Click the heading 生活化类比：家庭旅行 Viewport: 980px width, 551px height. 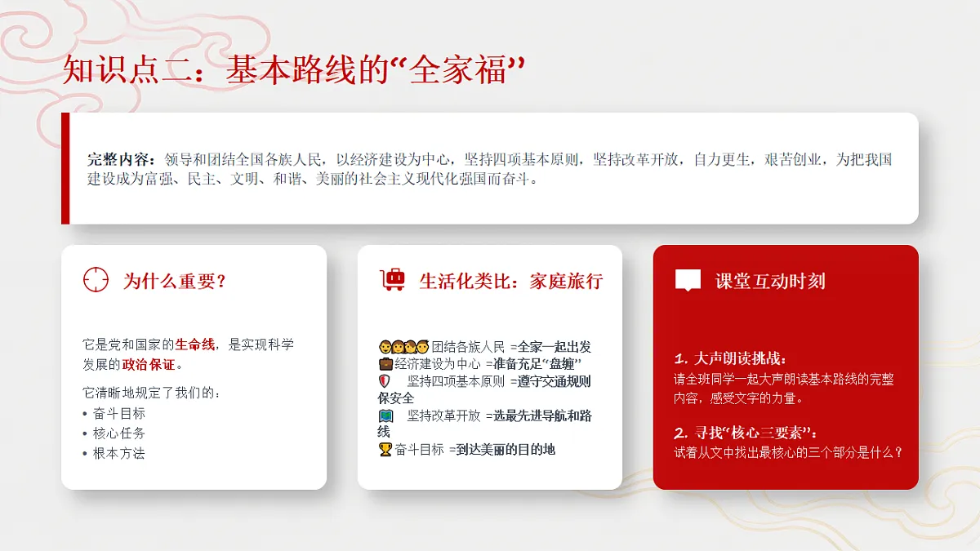(x=511, y=281)
